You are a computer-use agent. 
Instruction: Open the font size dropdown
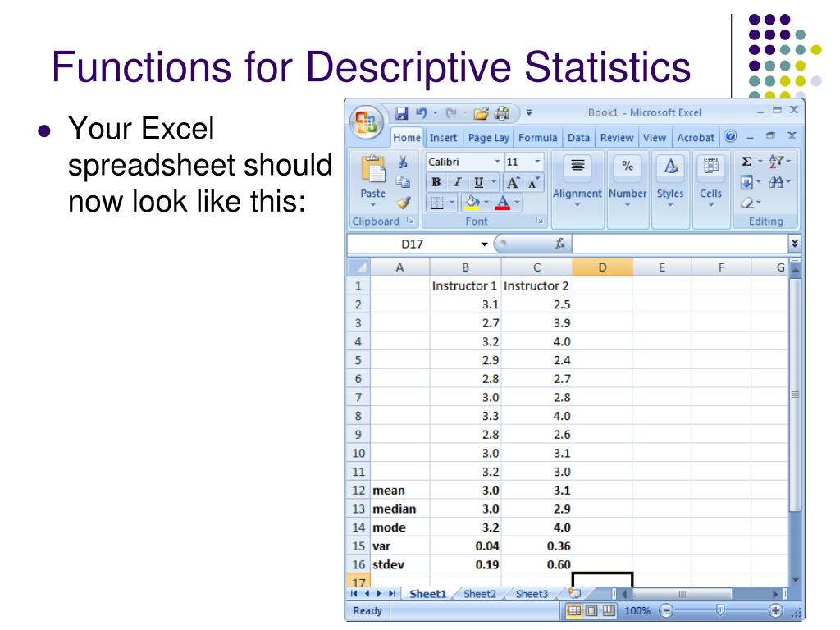pos(537,162)
